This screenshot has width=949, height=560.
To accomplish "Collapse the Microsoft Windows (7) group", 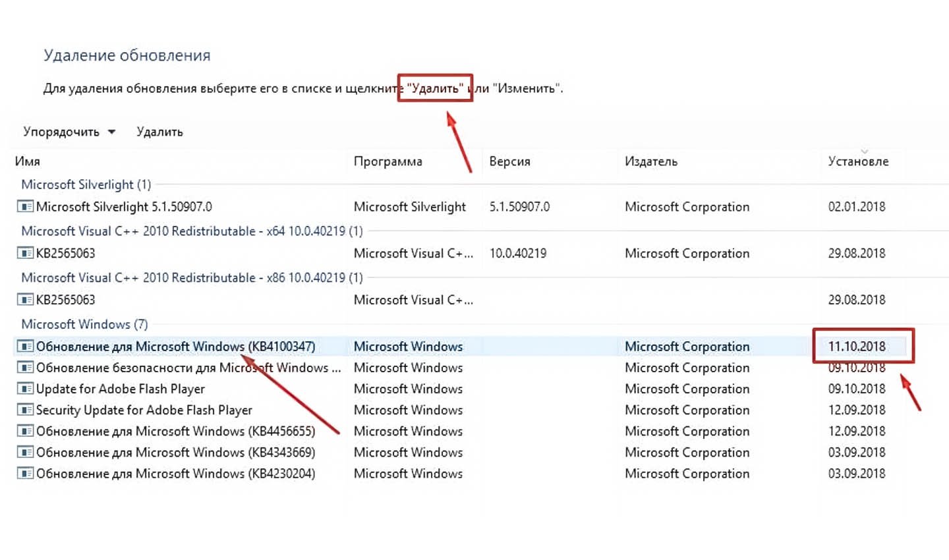I will (x=84, y=324).
